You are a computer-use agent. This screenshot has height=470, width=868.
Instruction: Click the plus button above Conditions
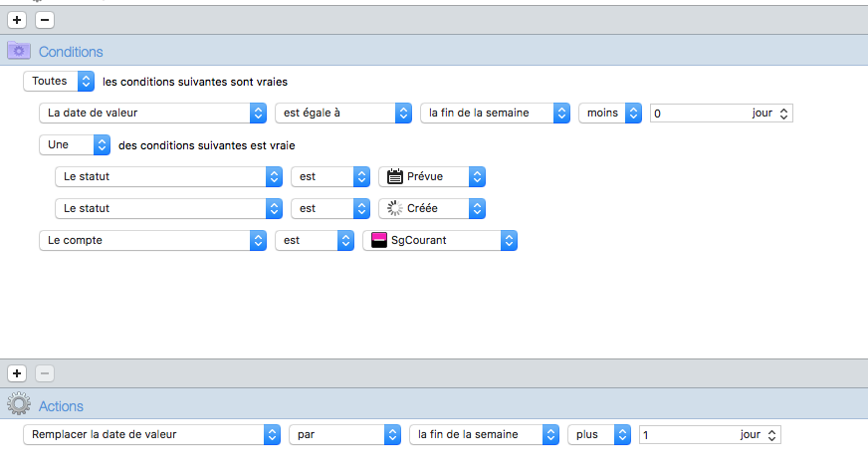17,20
